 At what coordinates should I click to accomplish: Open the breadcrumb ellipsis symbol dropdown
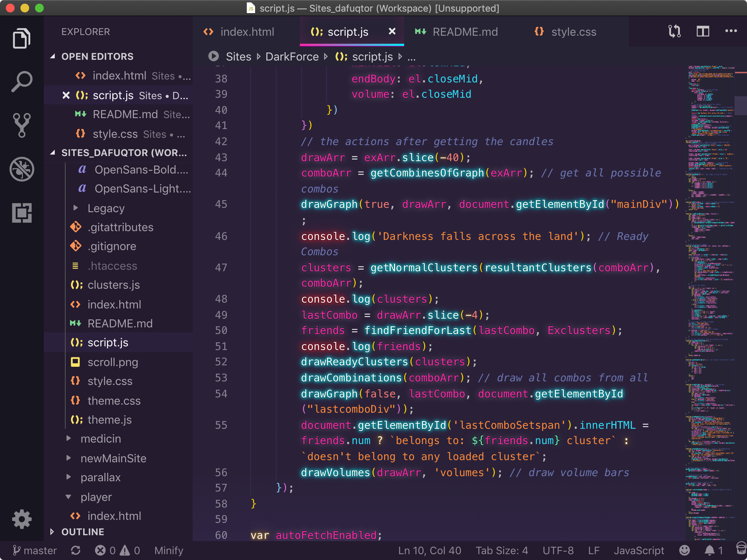click(411, 57)
